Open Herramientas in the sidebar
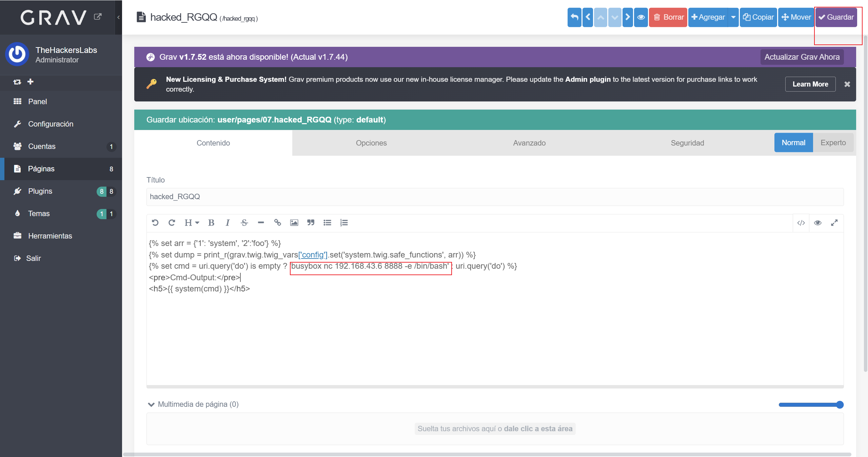The width and height of the screenshot is (868, 457). click(61, 236)
